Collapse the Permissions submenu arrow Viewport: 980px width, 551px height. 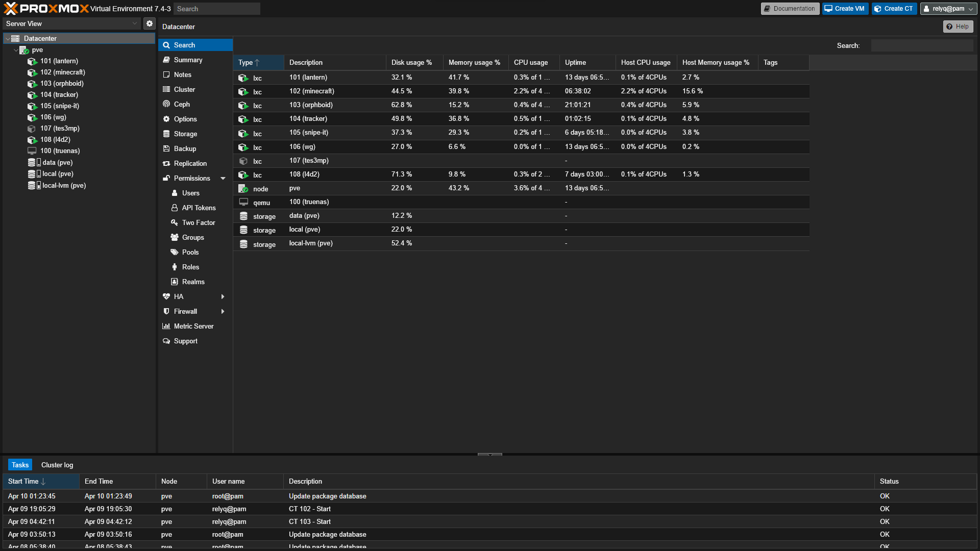tap(223, 178)
